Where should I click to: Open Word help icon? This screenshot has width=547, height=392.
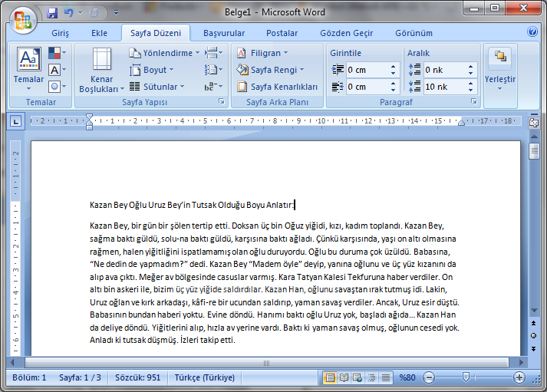tap(532, 31)
